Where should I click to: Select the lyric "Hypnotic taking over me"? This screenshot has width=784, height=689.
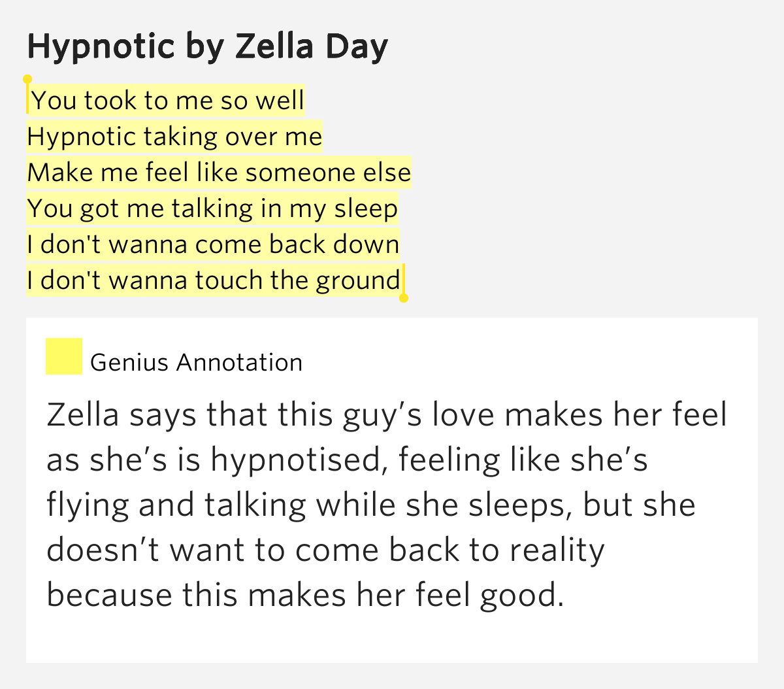174,137
